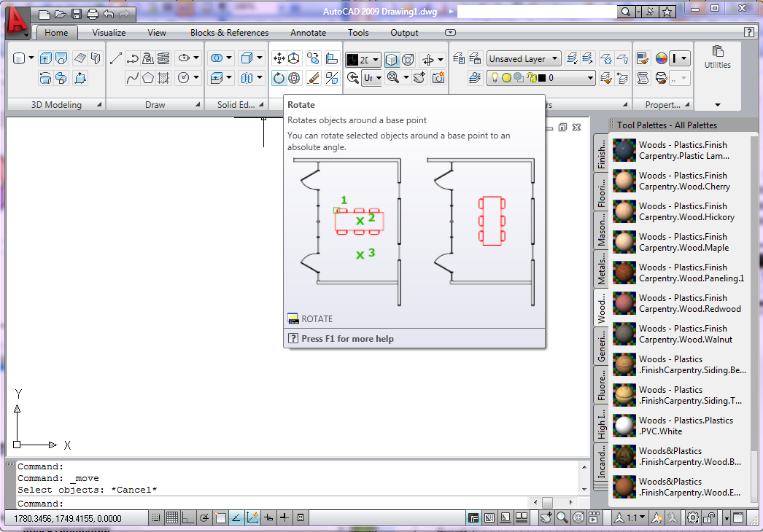
Task: Select the Plastics PVC.White material
Action: (x=679, y=426)
